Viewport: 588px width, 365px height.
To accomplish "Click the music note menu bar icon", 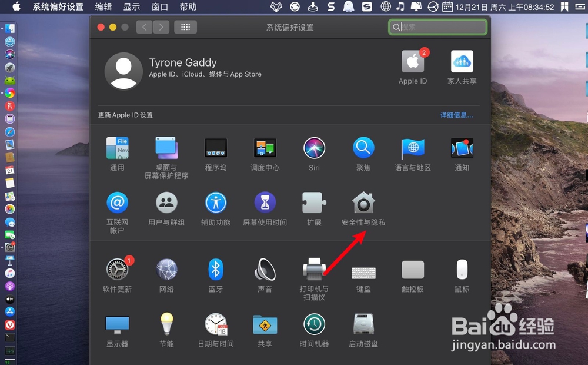I will (x=400, y=6).
